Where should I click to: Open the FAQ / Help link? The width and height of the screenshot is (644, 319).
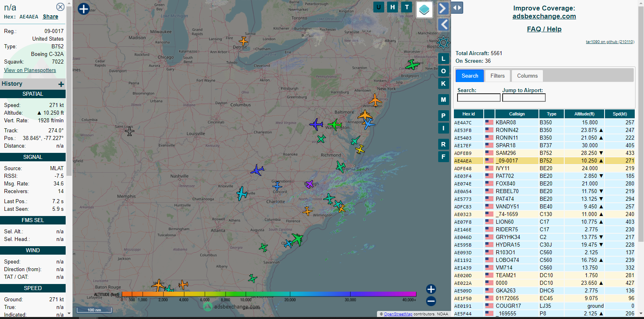(x=544, y=29)
